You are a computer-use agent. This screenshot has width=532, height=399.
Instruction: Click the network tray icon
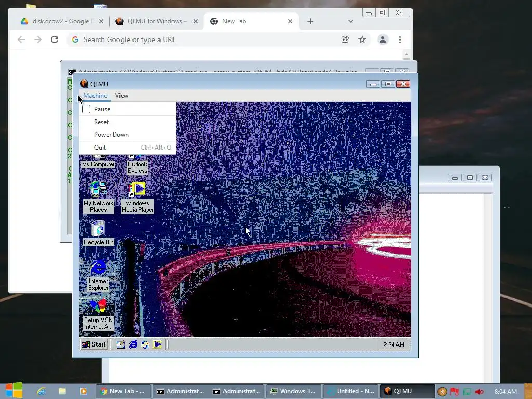pos(467,392)
